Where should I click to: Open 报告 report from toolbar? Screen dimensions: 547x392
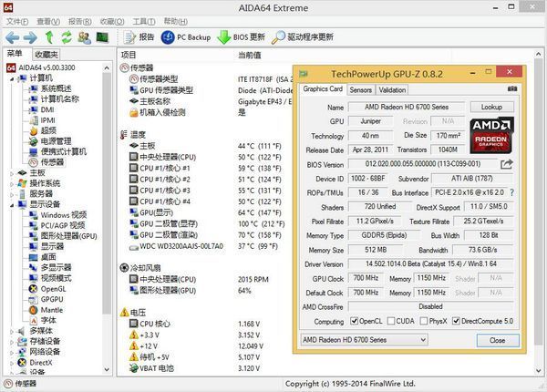[139, 37]
